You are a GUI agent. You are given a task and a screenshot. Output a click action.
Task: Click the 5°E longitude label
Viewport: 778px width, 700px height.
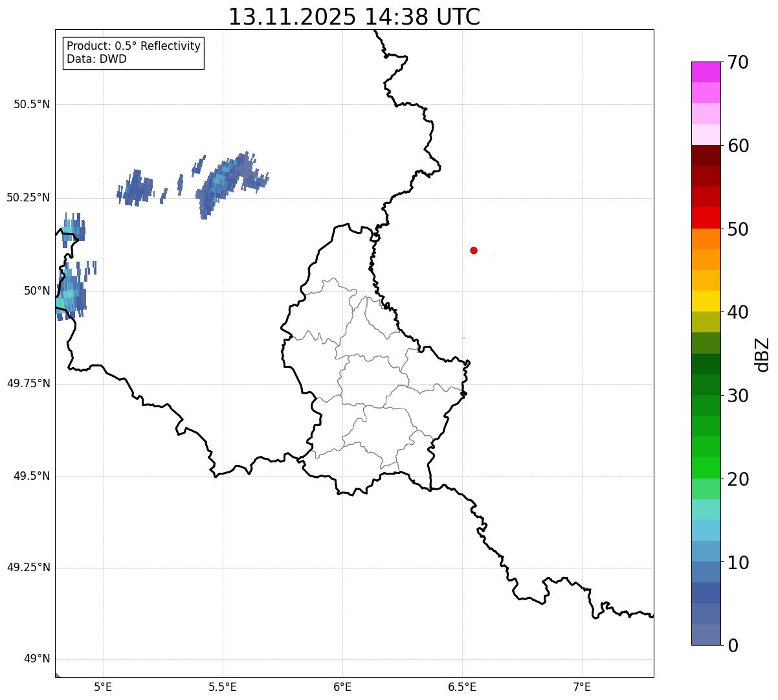[x=103, y=687]
